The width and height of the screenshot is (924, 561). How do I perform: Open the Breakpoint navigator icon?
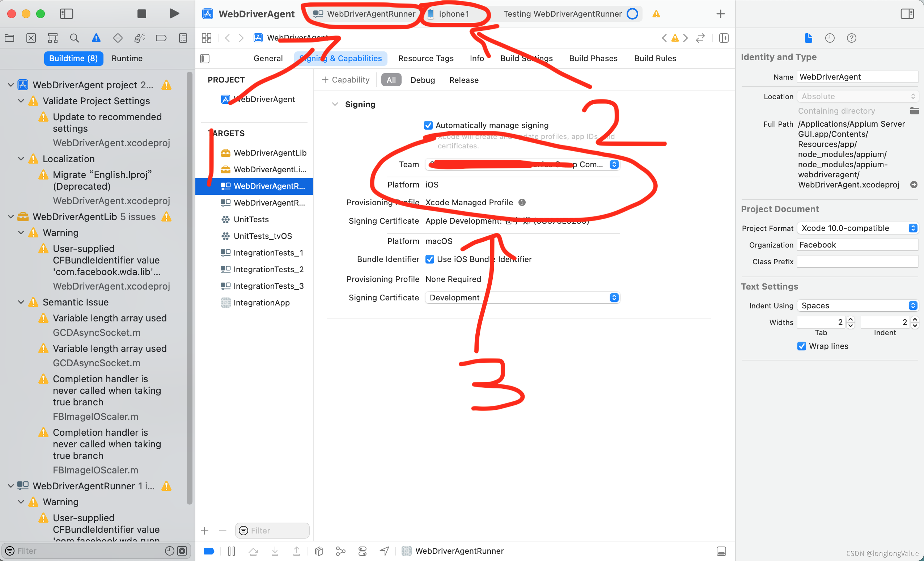(x=161, y=38)
